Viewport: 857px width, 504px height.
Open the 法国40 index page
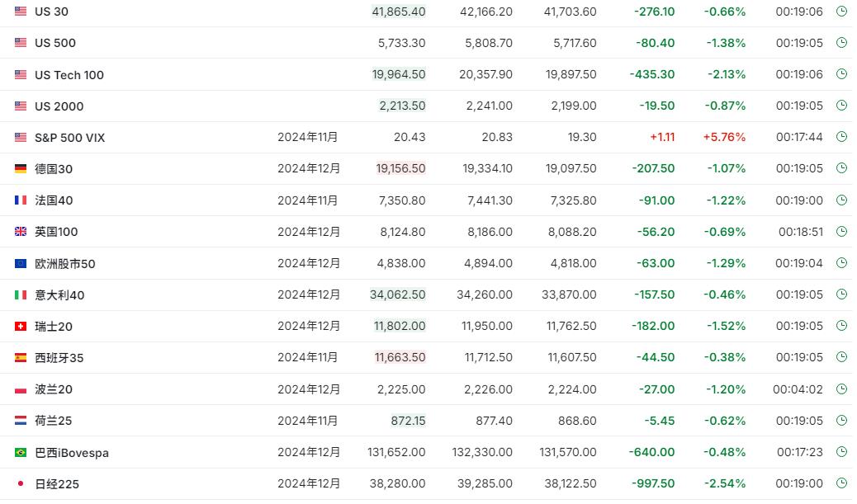point(54,200)
